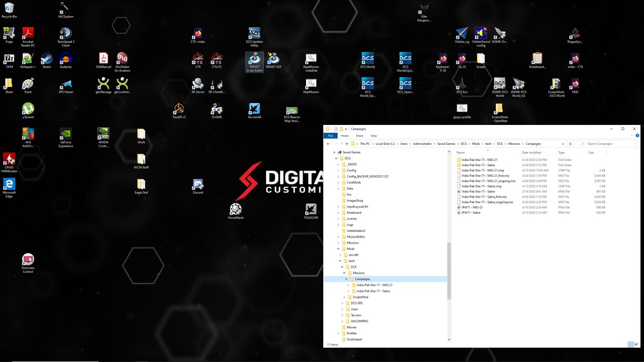Screen dimensions: 644x362
Task: Open the File menu in Explorer
Action: (330, 136)
